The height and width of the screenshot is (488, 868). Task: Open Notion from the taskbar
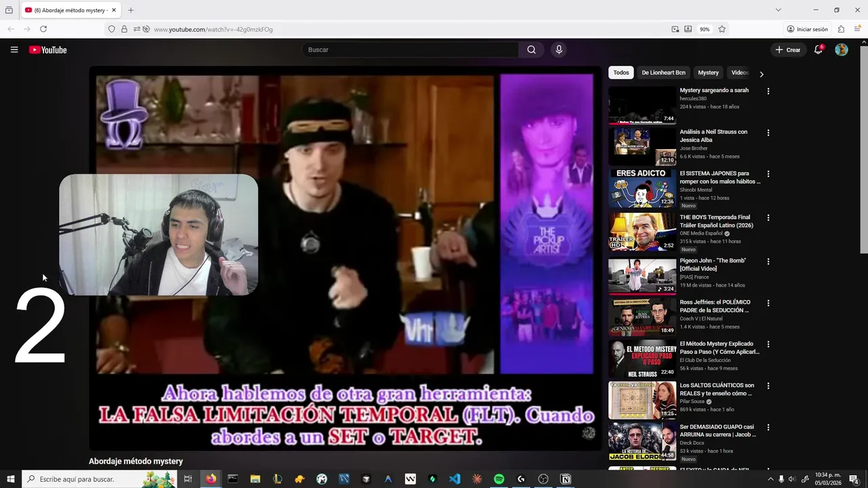click(566, 479)
